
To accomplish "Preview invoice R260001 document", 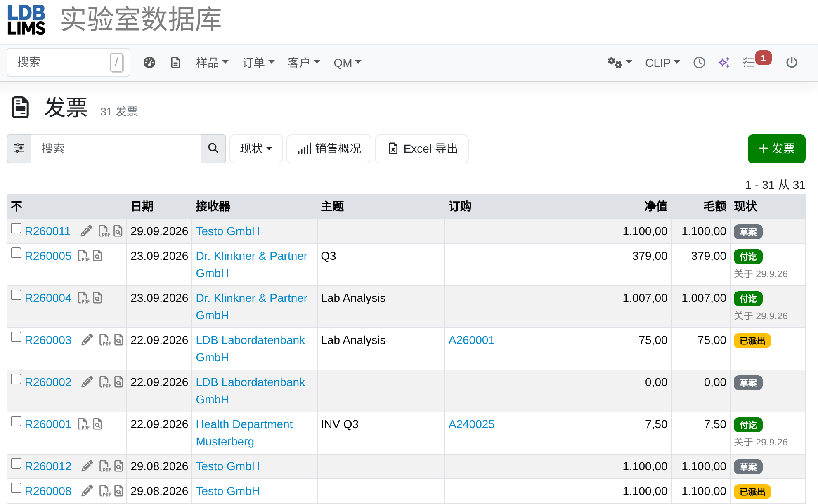I will click(x=97, y=424).
